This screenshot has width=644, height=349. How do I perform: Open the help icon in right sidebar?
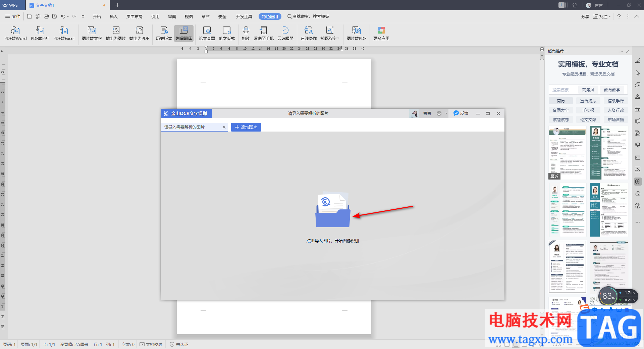[638, 206]
